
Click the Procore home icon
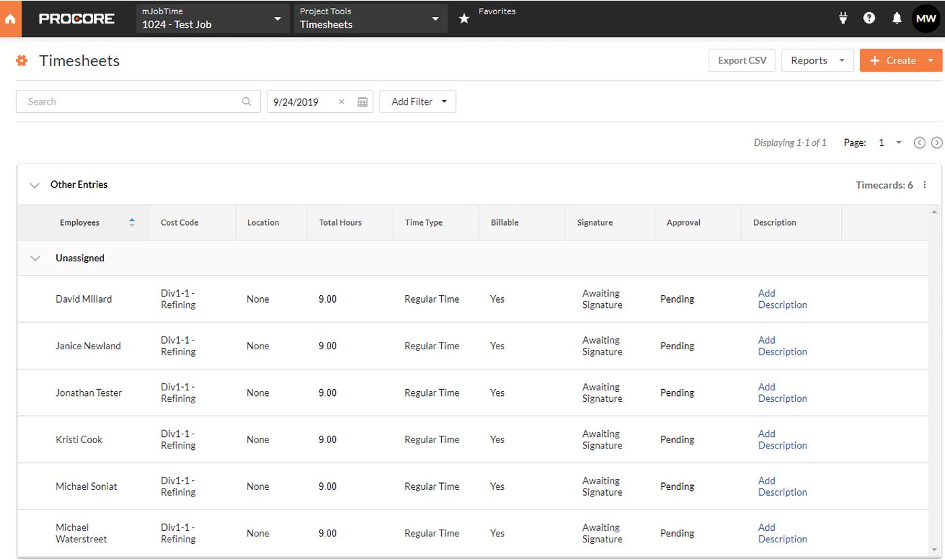point(9,18)
